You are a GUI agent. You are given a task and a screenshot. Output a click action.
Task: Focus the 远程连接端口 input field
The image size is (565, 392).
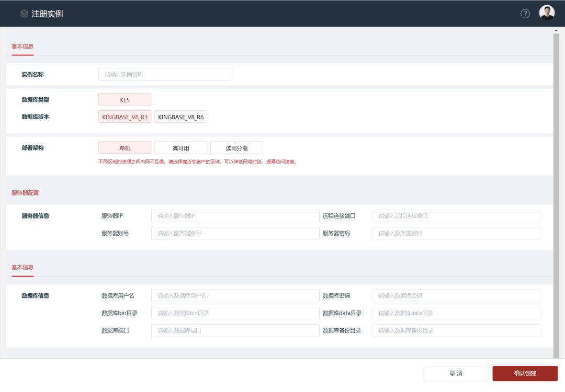[x=456, y=216]
